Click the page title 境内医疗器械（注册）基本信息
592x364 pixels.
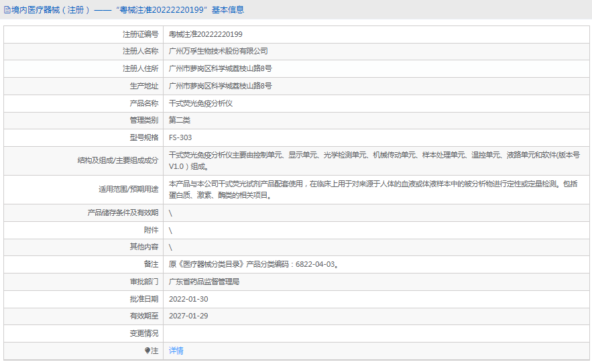click(127, 10)
